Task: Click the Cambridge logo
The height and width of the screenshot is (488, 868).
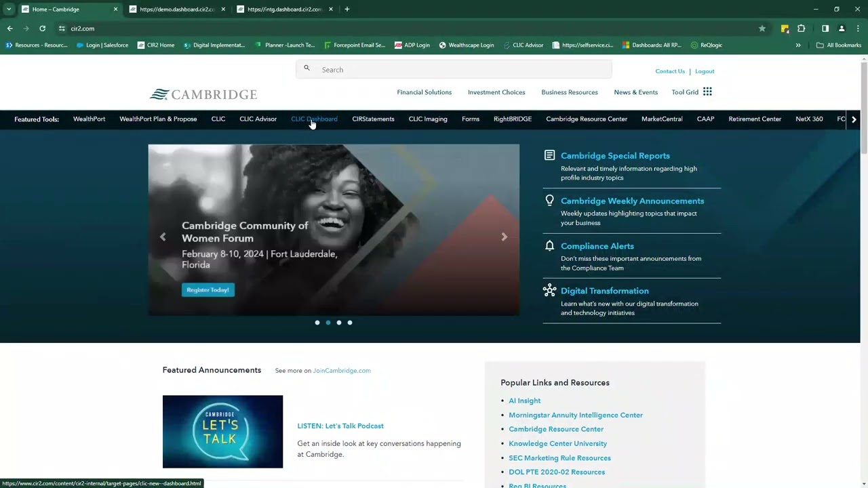Action: tap(203, 94)
